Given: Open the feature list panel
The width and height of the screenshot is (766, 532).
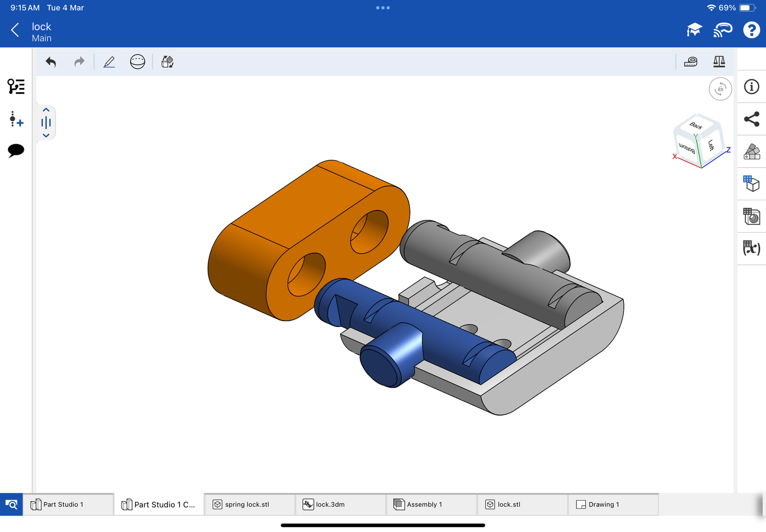Looking at the screenshot, I should (x=16, y=86).
